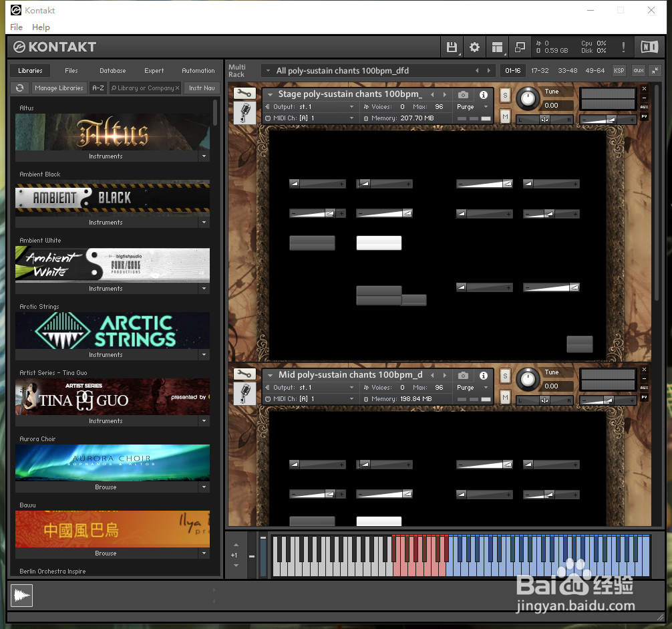Switch to the Database tab
The image size is (672, 629).
pyautogui.click(x=113, y=71)
